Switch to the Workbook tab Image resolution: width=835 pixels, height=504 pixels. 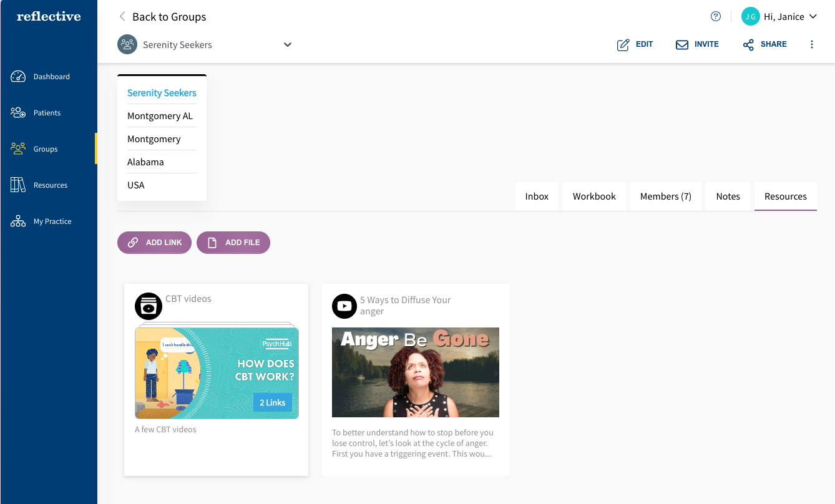coord(594,196)
